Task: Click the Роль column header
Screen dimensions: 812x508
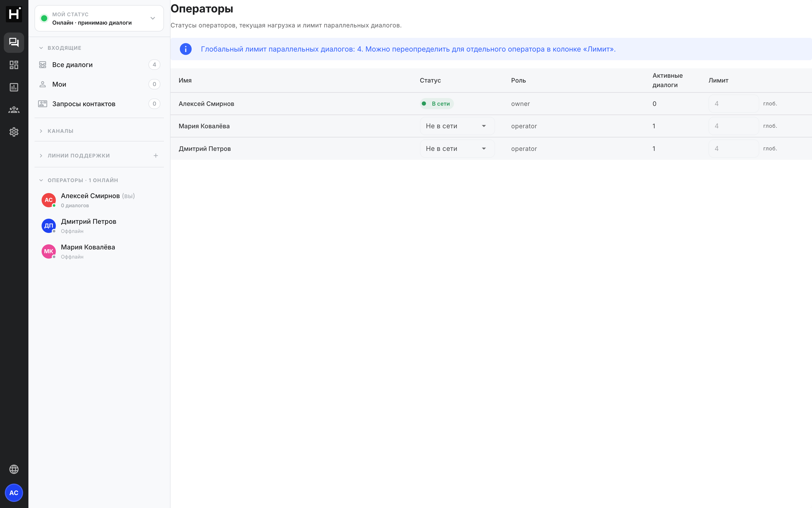Action: (x=518, y=80)
